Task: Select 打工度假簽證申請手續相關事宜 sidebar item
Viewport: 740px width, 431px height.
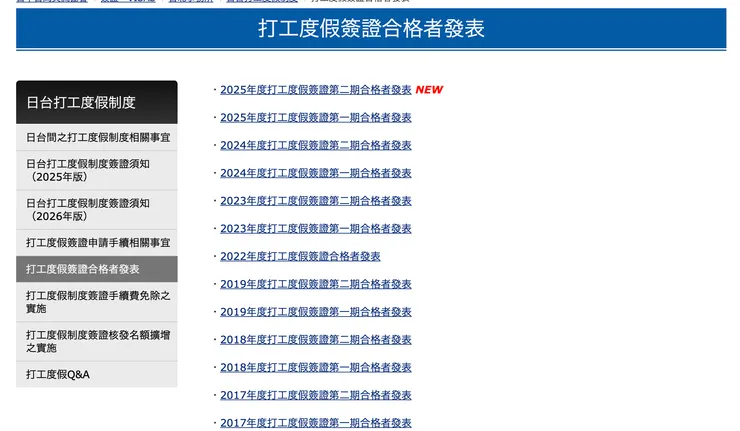Action: (x=97, y=243)
